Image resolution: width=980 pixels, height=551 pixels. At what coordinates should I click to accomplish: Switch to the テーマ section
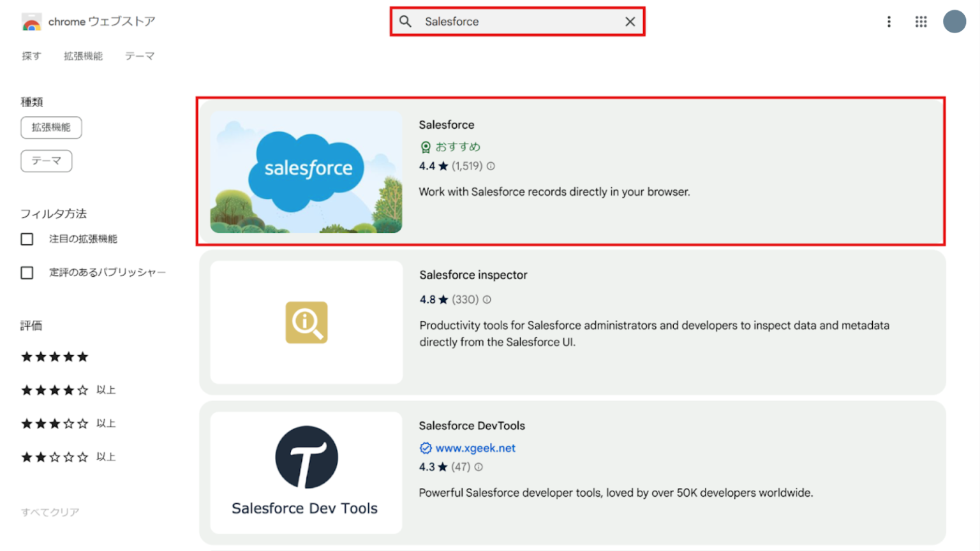click(140, 56)
